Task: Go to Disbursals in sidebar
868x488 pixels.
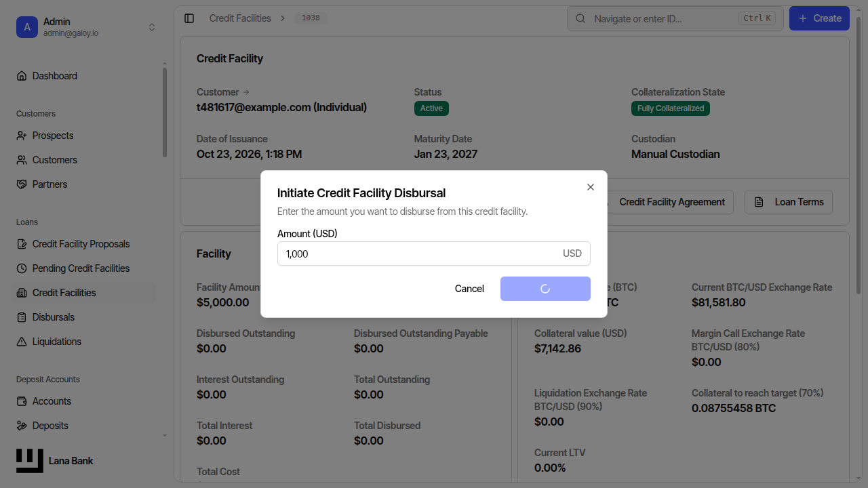Action: pos(83,317)
